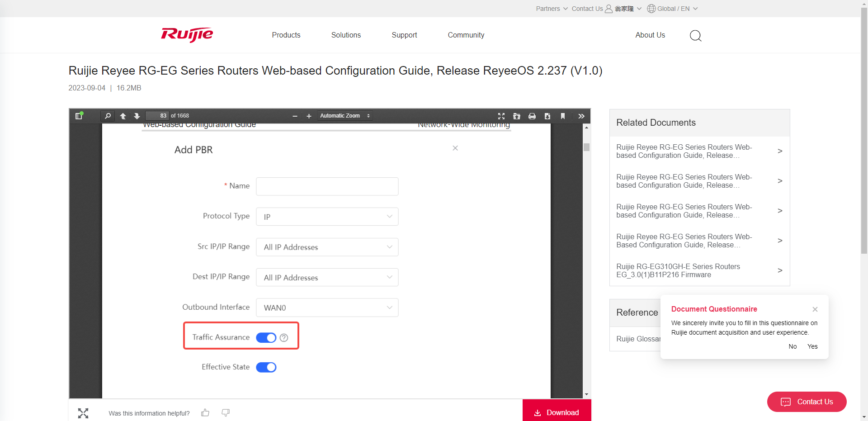The image size is (868, 421).
Task: Open second Related Documents configuration guide link
Action: (699, 181)
